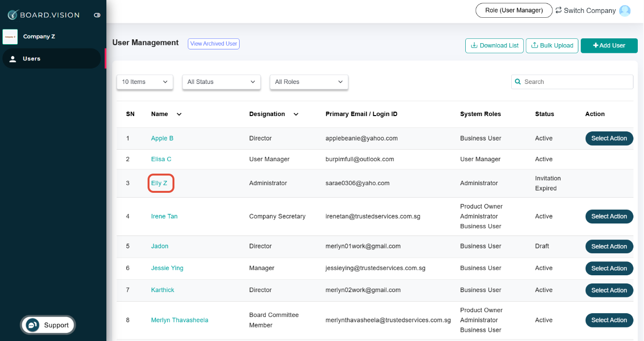Click the Status column header
This screenshot has height=341, width=644.
545,114
